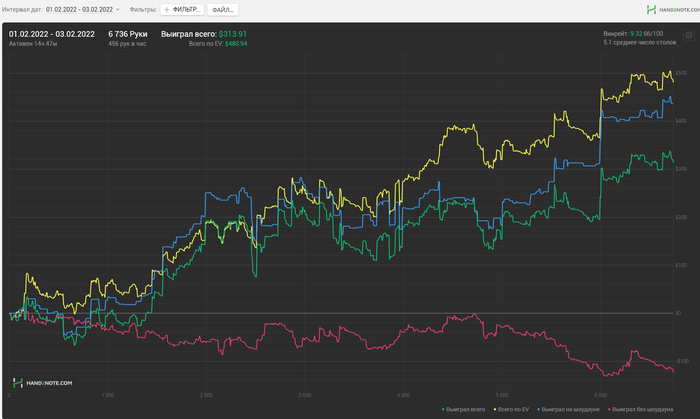The width and height of the screenshot is (700, 419).
Task: Click the $100 label on the Y axis
Action: 681,265
